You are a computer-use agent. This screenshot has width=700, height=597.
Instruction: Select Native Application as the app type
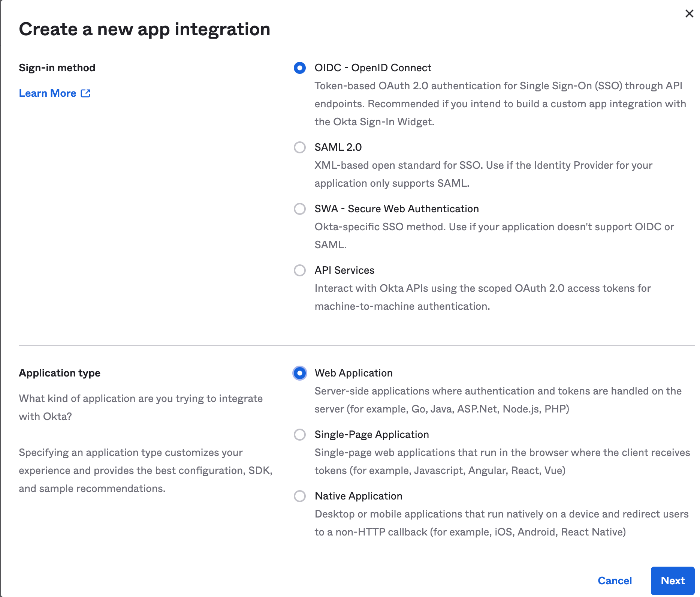coord(299,496)
